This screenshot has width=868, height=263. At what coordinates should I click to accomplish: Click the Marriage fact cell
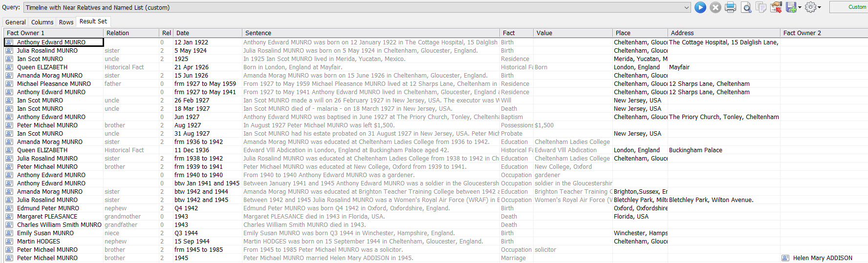coord(513,258)
